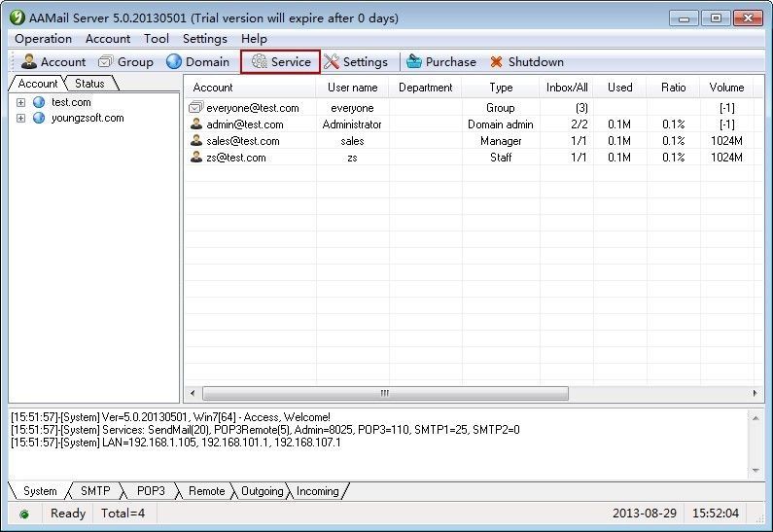773x532 pixels.
Task: Click the log panel scroll up arrow
Action: pos(755,418)
